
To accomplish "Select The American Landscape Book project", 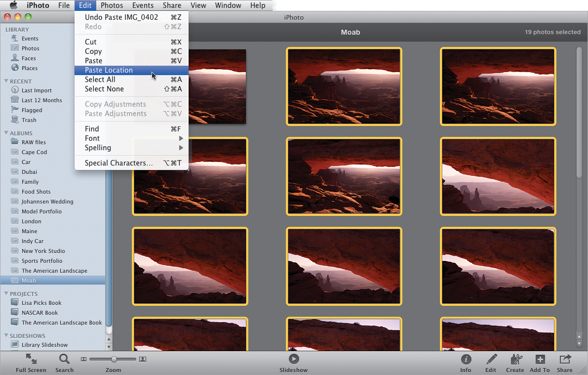I will (53, 323).
